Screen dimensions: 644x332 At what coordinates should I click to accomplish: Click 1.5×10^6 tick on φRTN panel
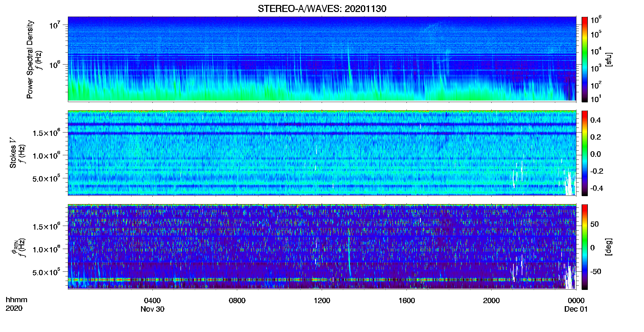tap(46, 226)
